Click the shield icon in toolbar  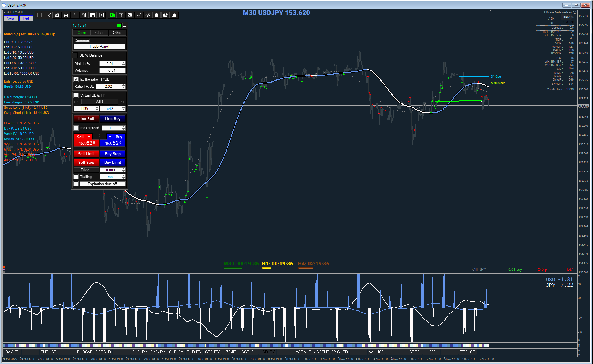tap(157, 15)
